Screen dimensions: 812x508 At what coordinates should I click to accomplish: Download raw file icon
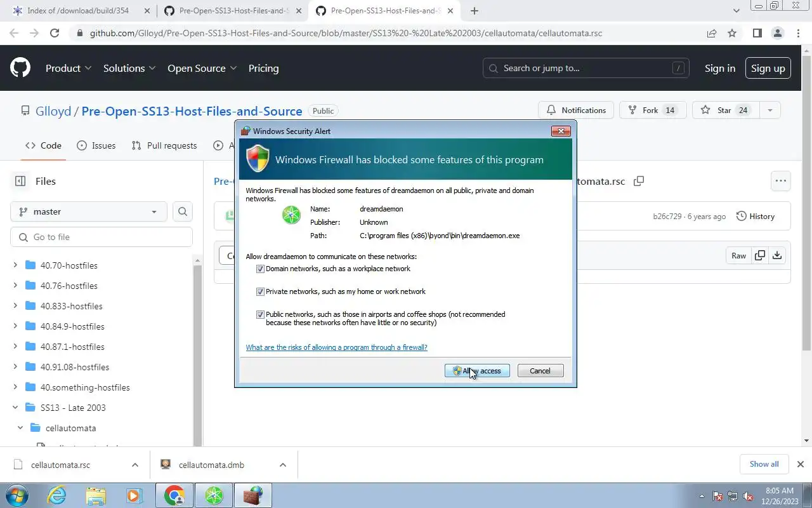coord(776,255)
